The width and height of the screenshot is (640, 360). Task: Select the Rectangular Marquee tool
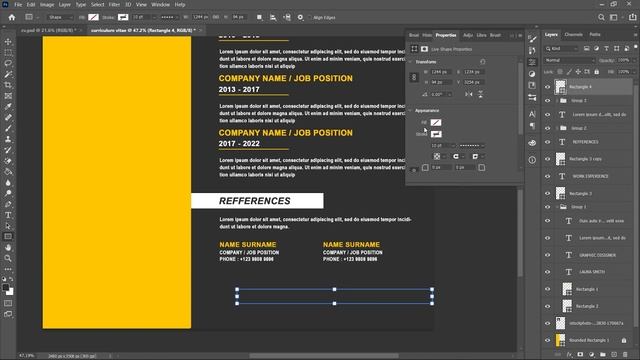(x=8, y=53)
